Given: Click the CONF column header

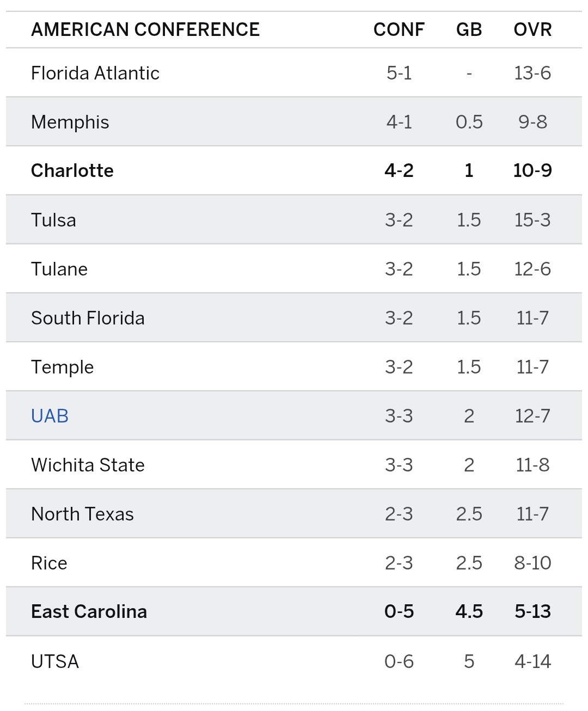Looking at the screenshot, I should (399, 29).
